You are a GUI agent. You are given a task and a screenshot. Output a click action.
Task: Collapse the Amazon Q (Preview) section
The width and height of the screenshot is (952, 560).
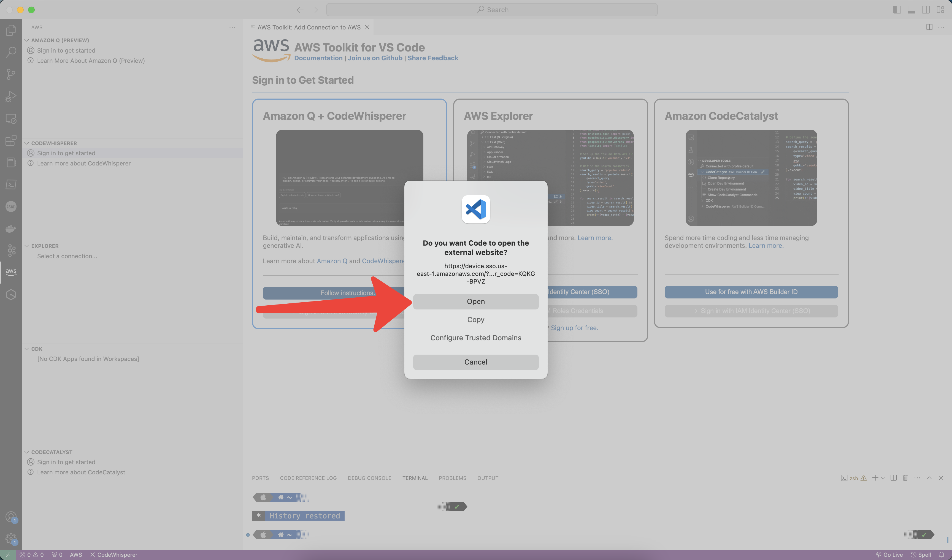(x=27, y=40)
